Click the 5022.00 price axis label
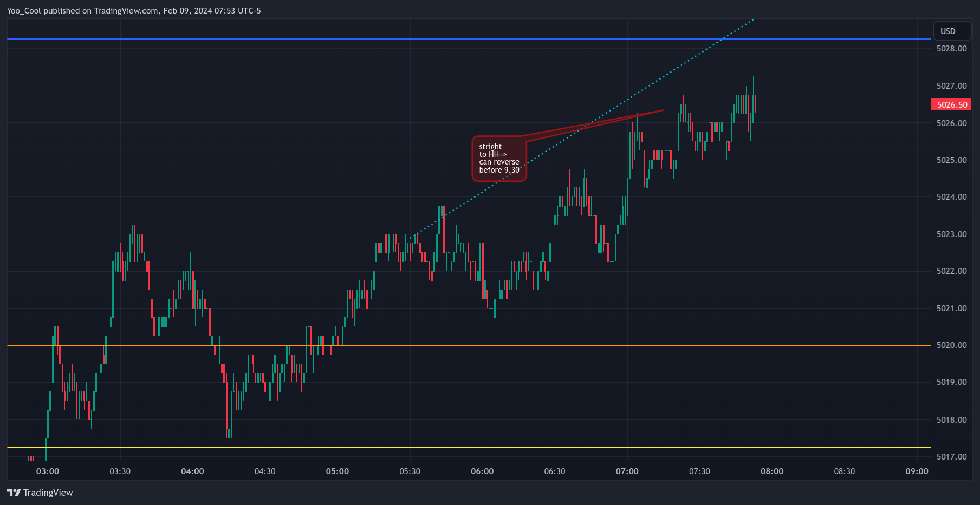 click(952, 271)
